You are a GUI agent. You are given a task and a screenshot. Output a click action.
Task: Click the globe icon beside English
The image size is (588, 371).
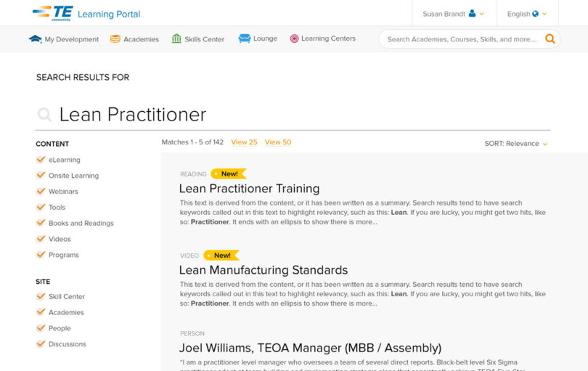535,14
